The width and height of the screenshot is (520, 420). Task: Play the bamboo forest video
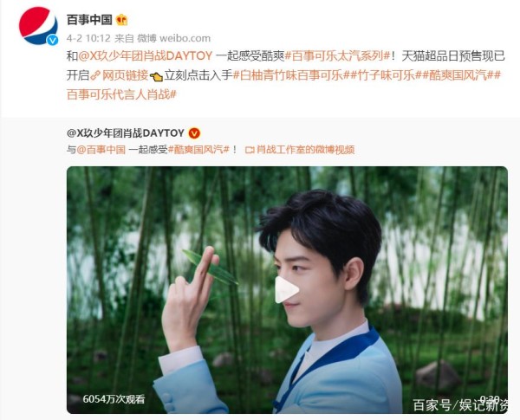point(286,290)
